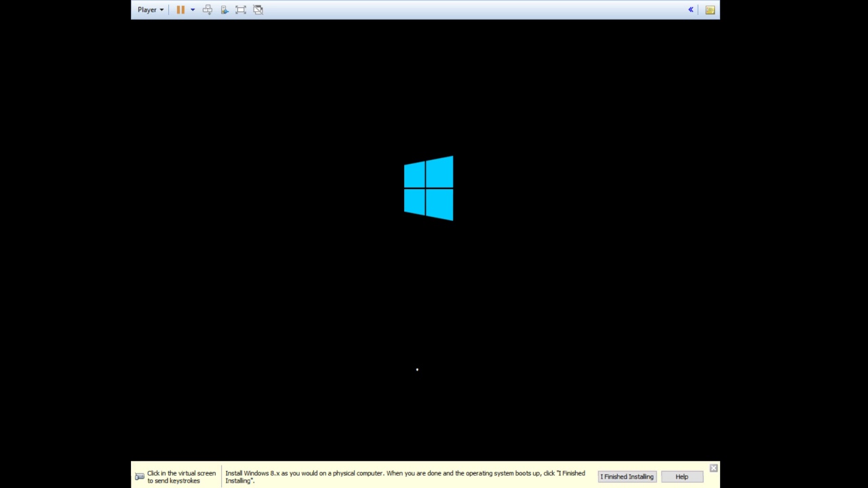
Task: Click the 'Install Windows 8.x' instruction text
Action: point(405,476)
